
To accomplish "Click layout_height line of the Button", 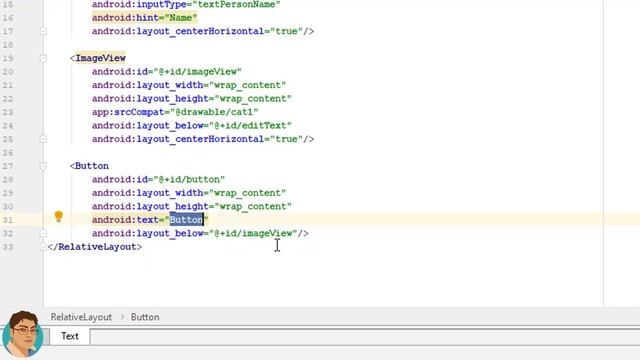I will [192, 206].
